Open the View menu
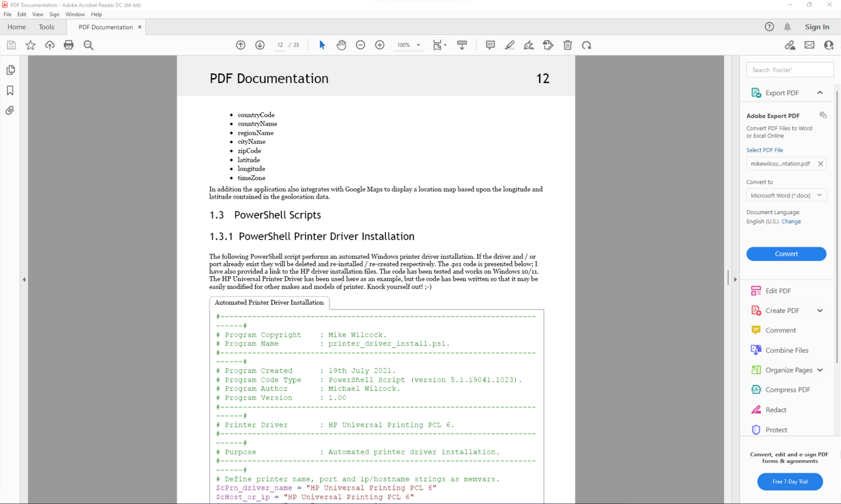Viewport: 841px width, 504px height. [x=37, y=14]
